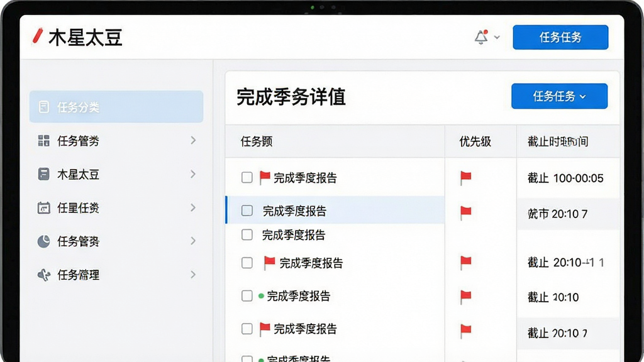The image size is (644, 362).
Task: Click the 木星太豆 brand name in the header
Action: point(86,37)
